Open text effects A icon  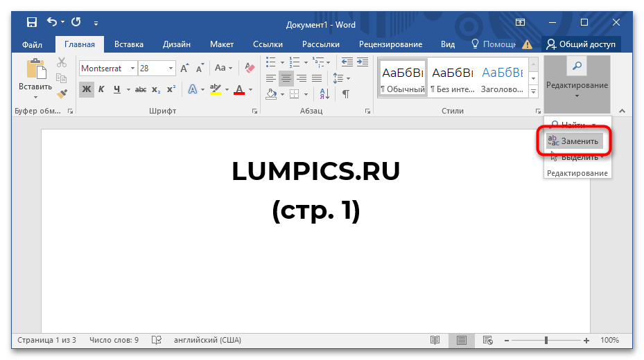192,89
